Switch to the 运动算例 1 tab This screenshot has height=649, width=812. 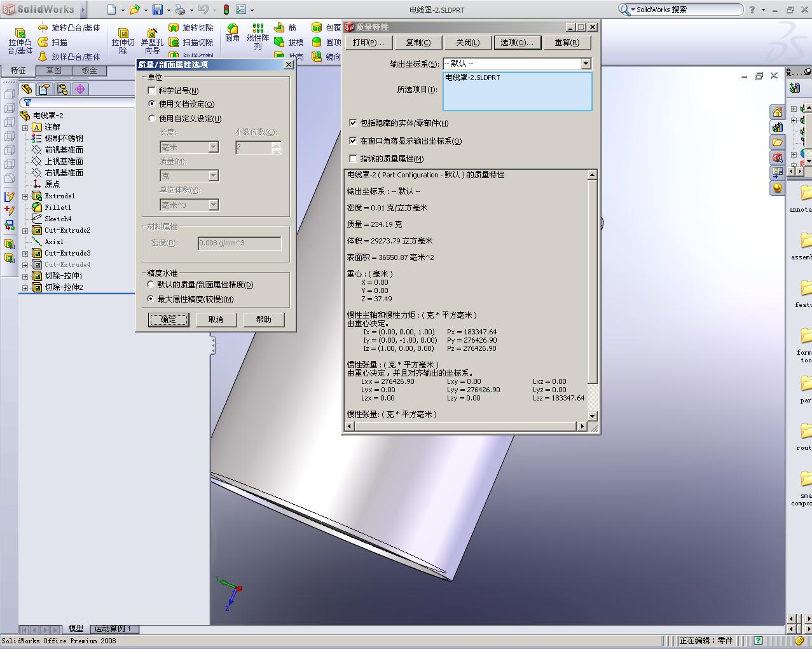coord(113,629)
